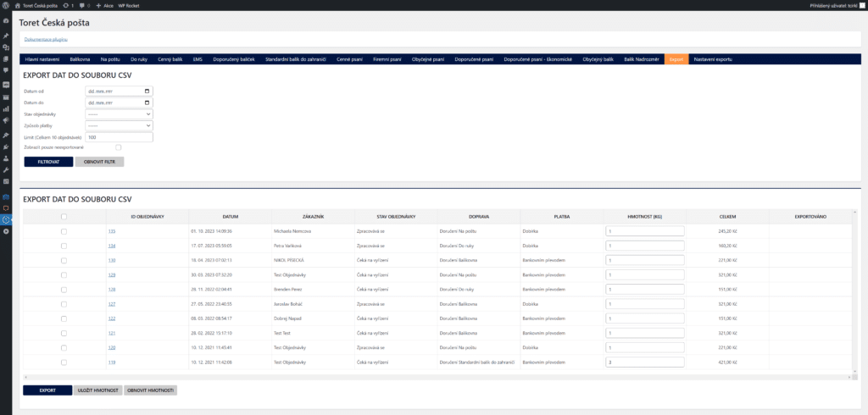The image size is (868, 415).
Task: Open Appearance brush icon in sidebar
Action: [6, 135]
